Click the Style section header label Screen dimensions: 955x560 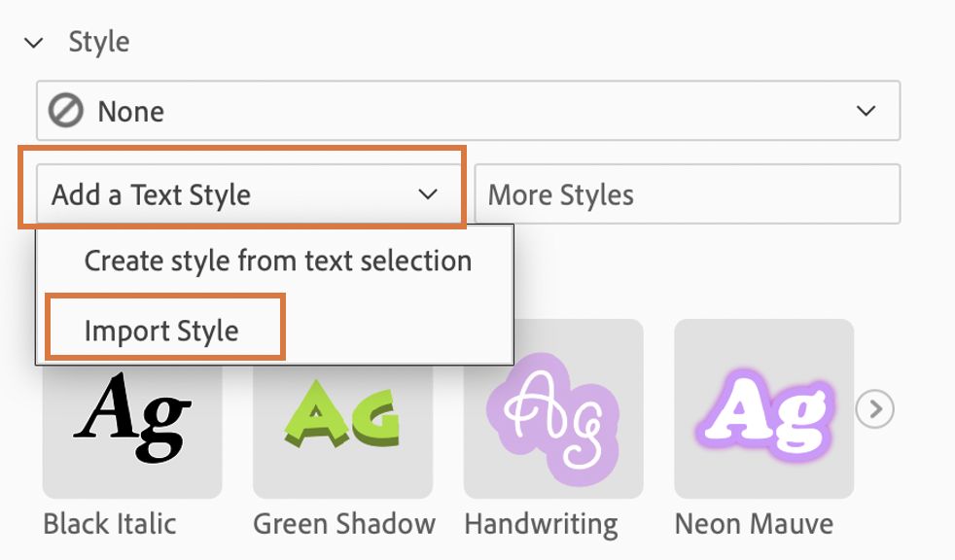tap(98, 42)
